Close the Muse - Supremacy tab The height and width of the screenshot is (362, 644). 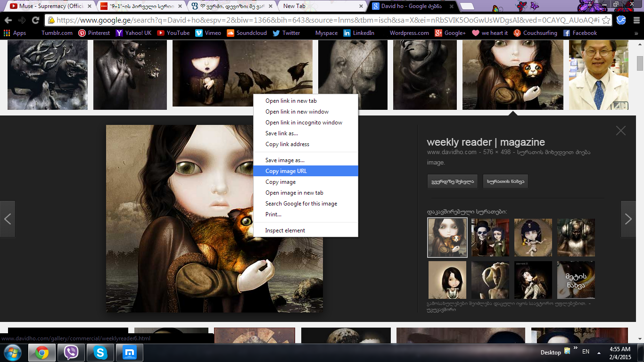point(89,6)
